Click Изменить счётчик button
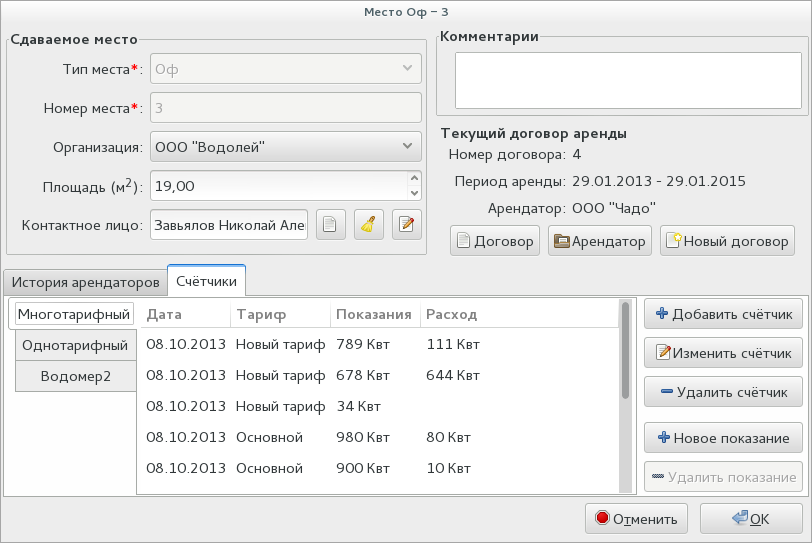812x543 pixels. click(723, 353)
